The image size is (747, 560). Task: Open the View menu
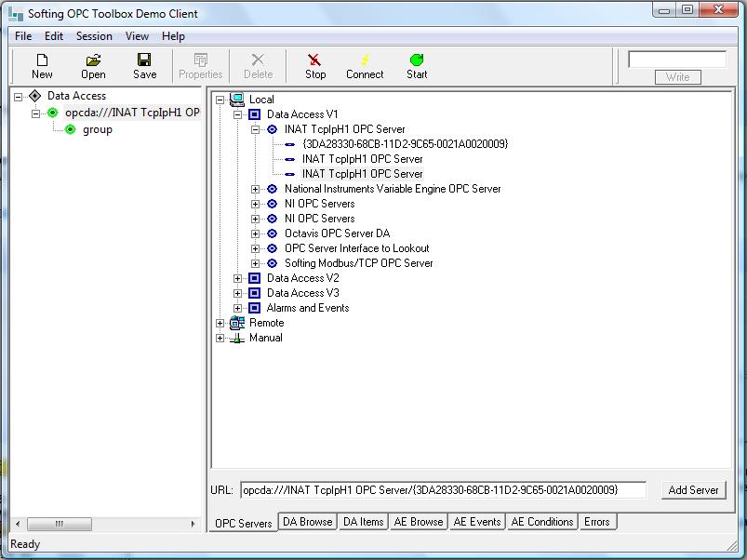click(x=137, y=36)
